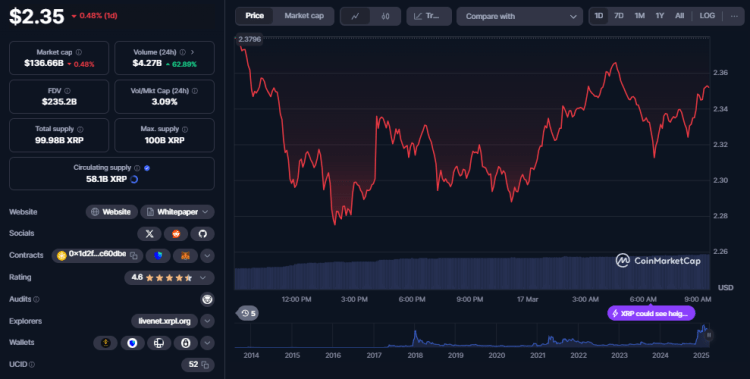Viewport: 750px width, 379px height.
Task: Click the 'XRP could see heig...' news badge
Action: click(651, 313)
